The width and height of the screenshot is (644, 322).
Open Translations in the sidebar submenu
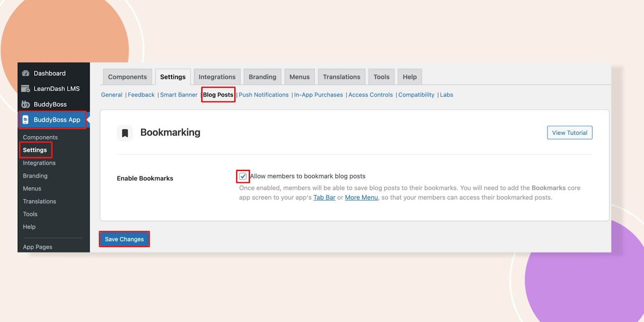click(39, 201)
